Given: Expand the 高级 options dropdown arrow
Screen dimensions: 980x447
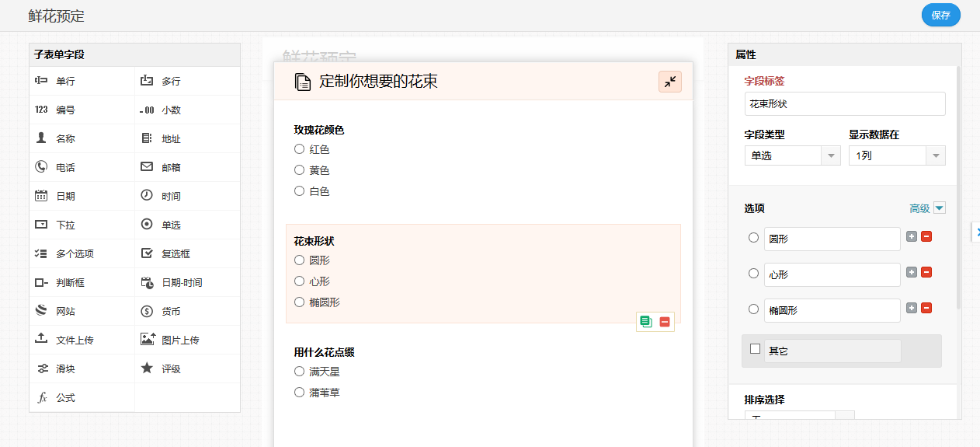Looking at the screenshot, I should [940, 208].
